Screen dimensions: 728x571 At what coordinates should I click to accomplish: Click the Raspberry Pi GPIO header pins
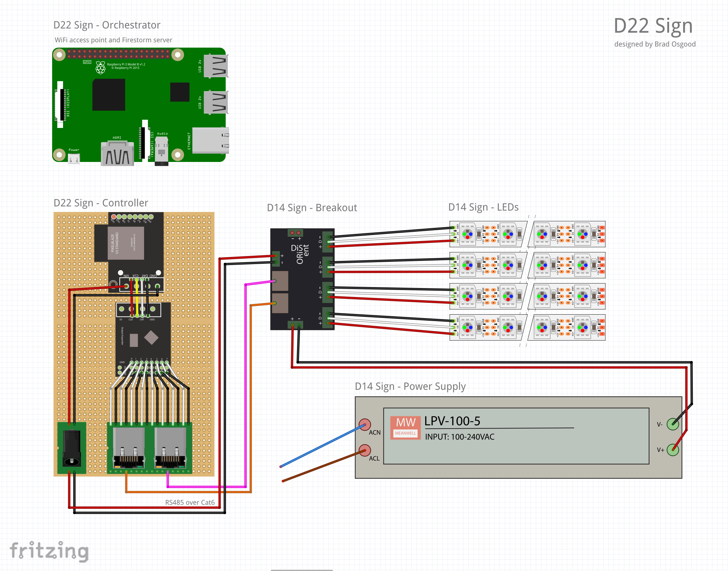tap(119, 54)
